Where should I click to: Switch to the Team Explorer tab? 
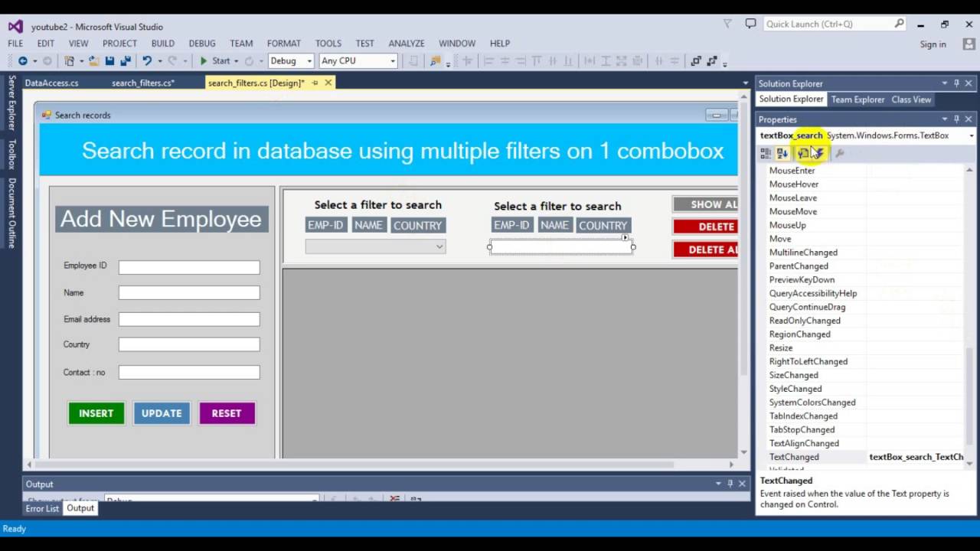857,99
